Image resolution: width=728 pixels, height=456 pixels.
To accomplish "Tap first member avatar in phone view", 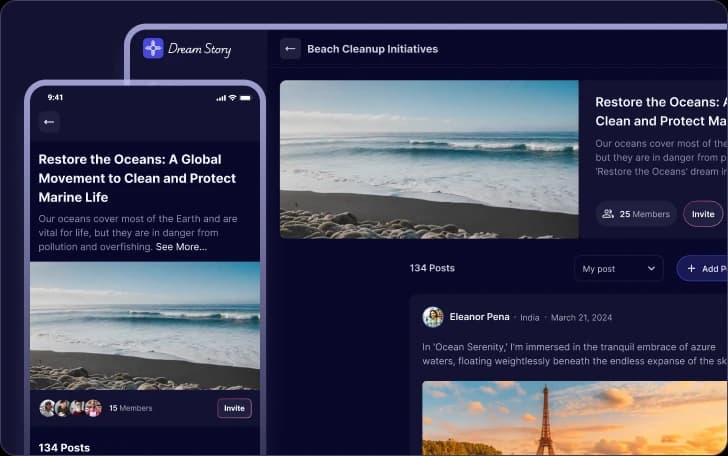I will click(47, 408).
